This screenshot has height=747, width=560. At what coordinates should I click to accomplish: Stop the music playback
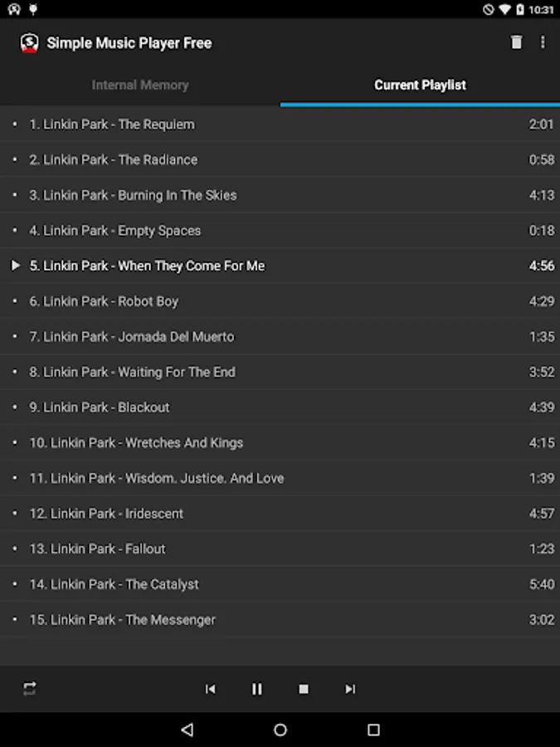pyautogui.click(x=304, y=689)
